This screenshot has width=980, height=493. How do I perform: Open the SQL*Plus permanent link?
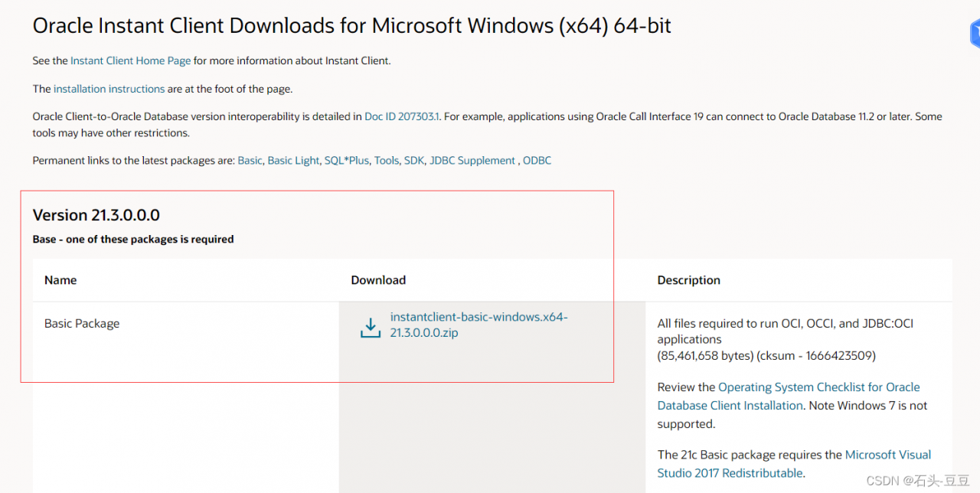pos(346,160)
